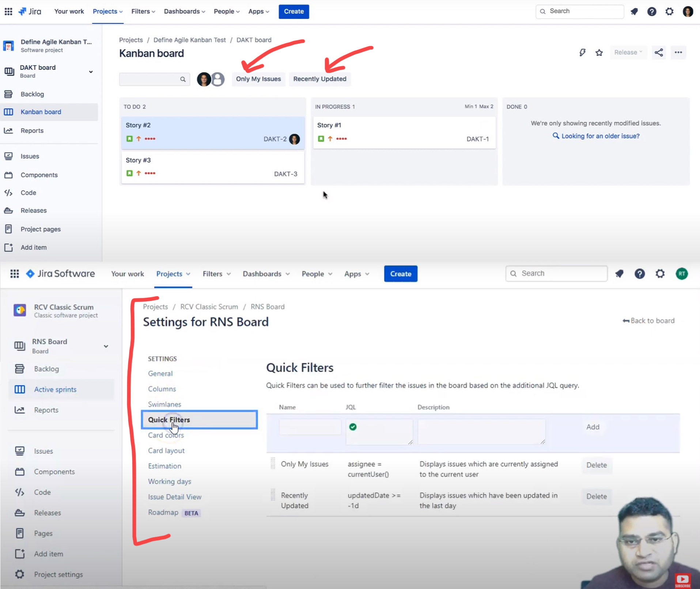Toggle Only My Issues quick filter
Screen dimensions: 700x589
click(258, 79)
